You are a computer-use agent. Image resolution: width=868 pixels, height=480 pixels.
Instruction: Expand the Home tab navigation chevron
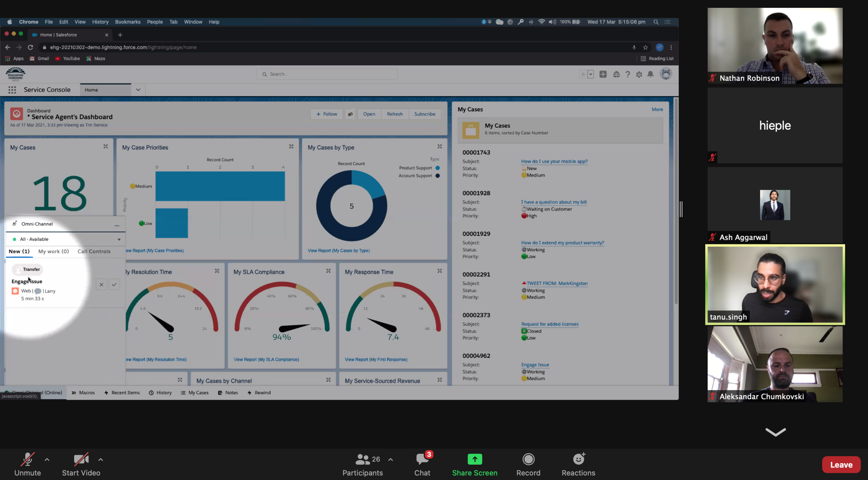pyautogui.click(x=138, y=90)
